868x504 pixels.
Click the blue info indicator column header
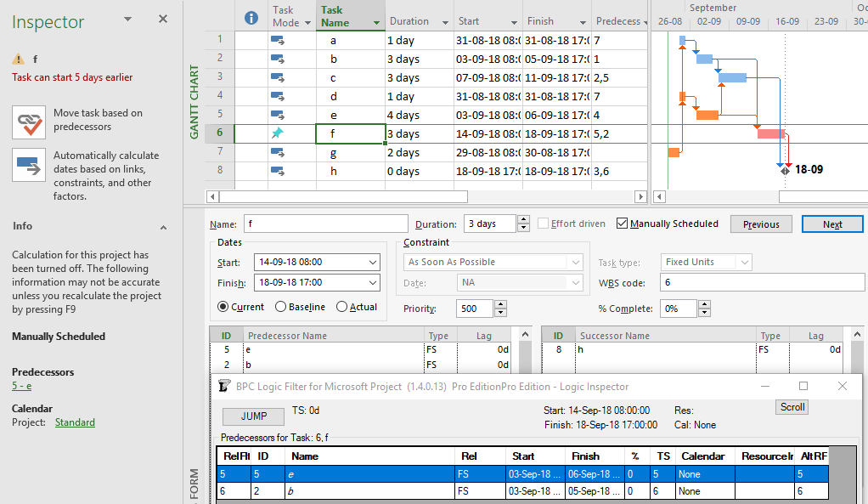(251, 19)
